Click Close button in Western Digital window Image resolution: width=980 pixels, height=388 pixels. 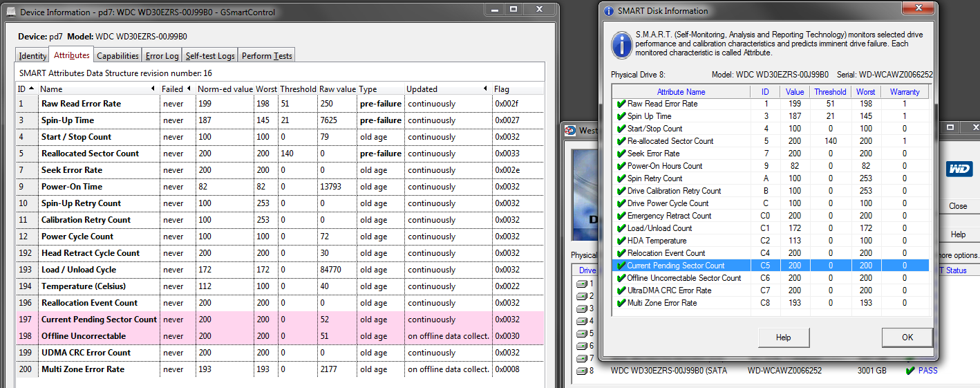(x=958, y=206)
